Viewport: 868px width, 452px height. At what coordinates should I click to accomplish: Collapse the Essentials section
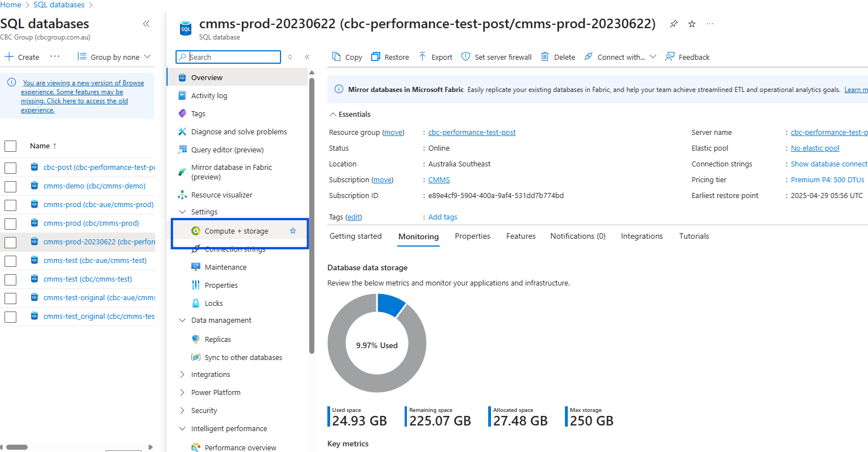[x=332, y=115]
